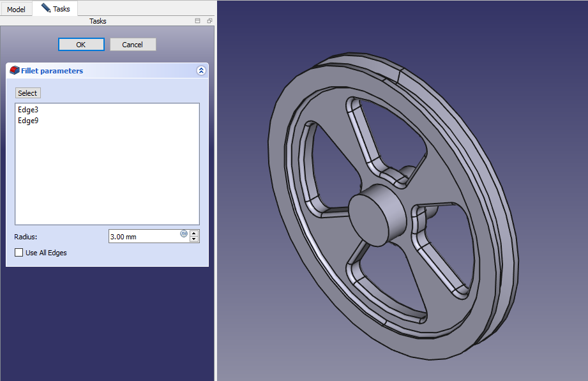Screen dimensions: 588x381
Task: Enable the Use All Edges checkbox
Action: pos(19,253)
